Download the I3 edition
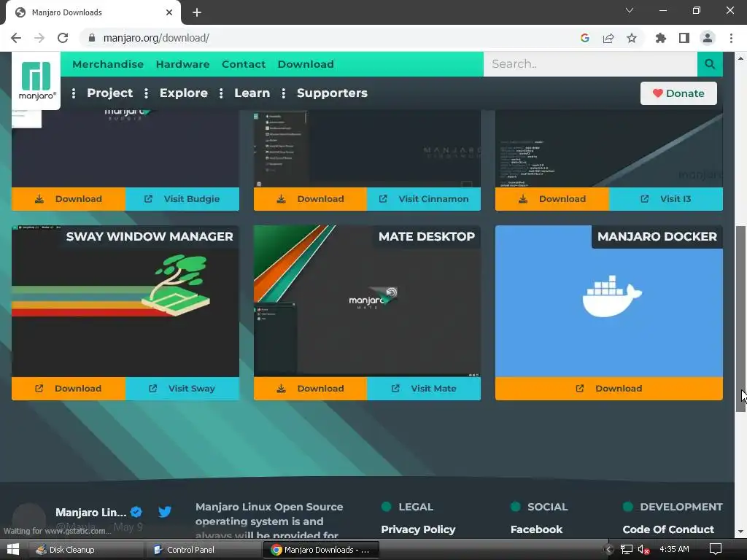The height and width of the screenshot is (560, 747). point(552,199)
